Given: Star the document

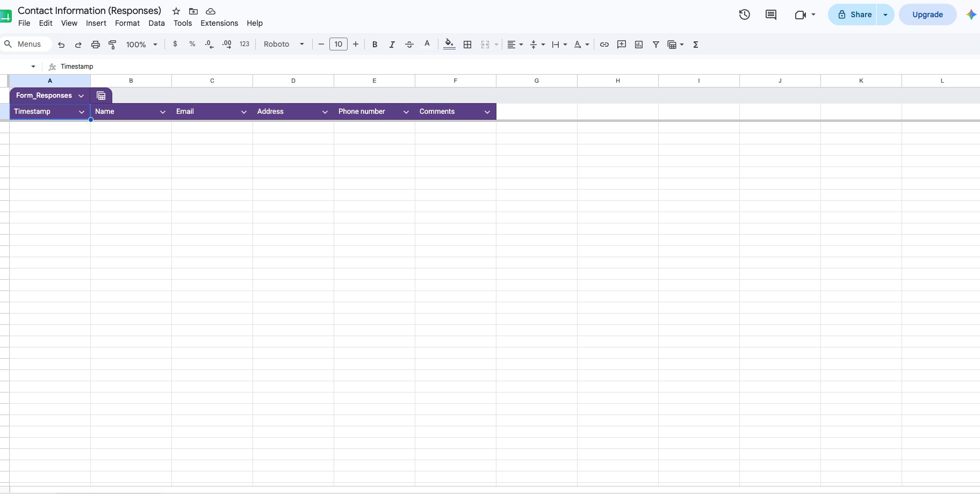Looking at the screenshot, I should click(x=176, y=11).
